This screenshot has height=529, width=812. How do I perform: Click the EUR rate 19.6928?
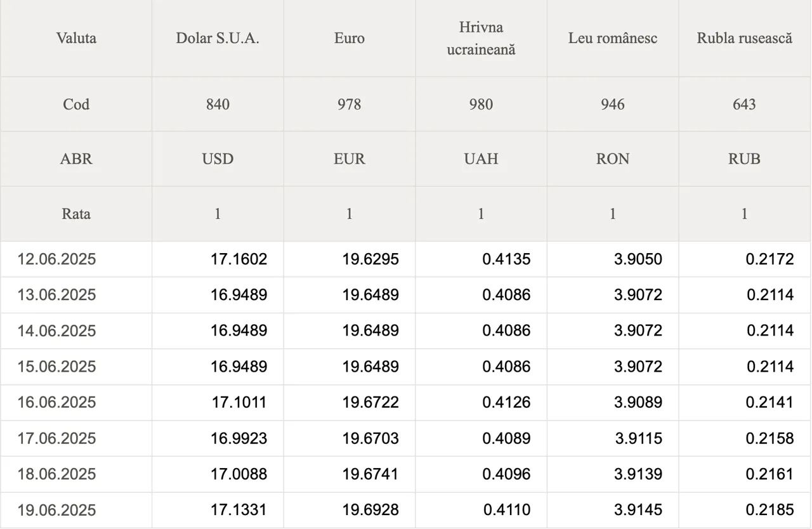[x=370, y=510]
